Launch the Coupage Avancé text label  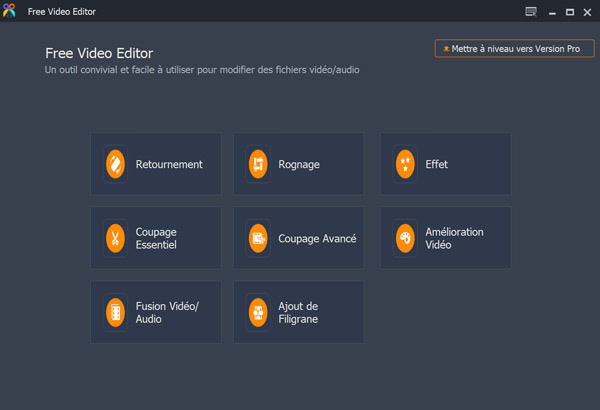click(317, 238)
